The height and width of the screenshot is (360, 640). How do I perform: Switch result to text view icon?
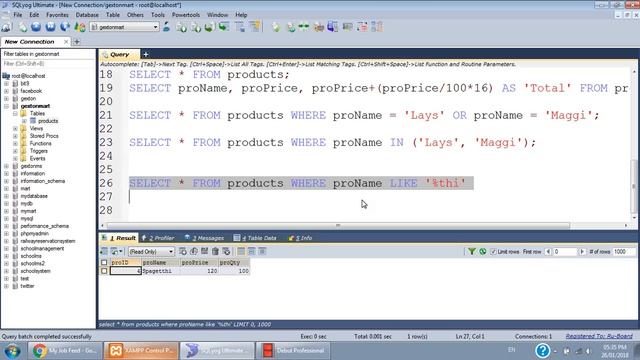tap(262, 251)
